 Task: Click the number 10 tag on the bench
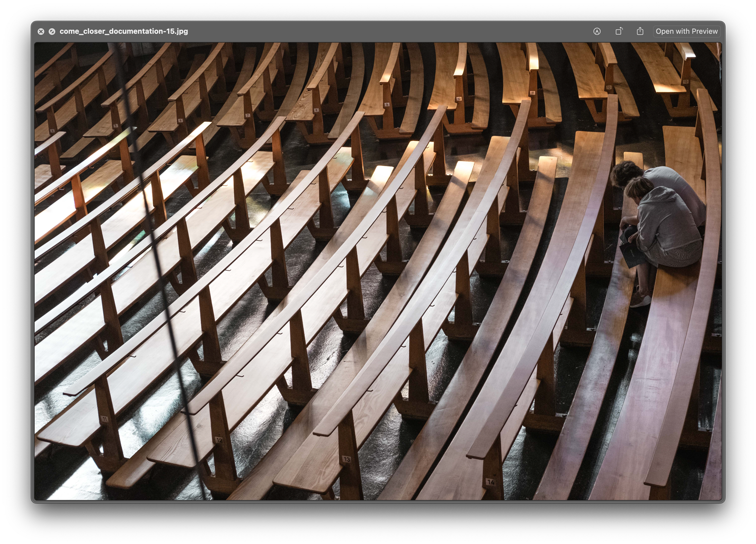tap(459, 99)
